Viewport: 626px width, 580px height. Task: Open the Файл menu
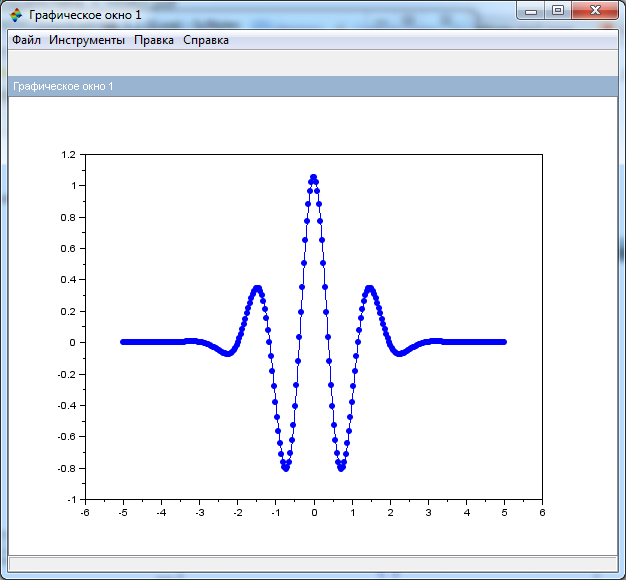26,40
